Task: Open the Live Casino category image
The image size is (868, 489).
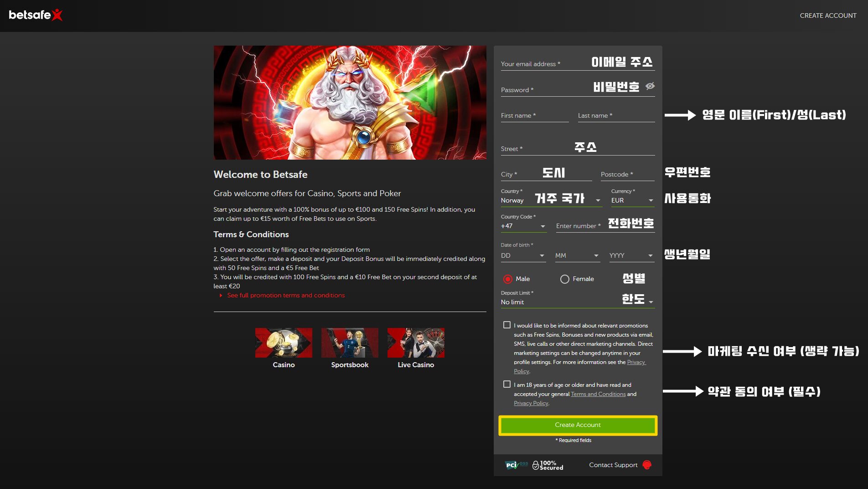Action: pos(416,343)
